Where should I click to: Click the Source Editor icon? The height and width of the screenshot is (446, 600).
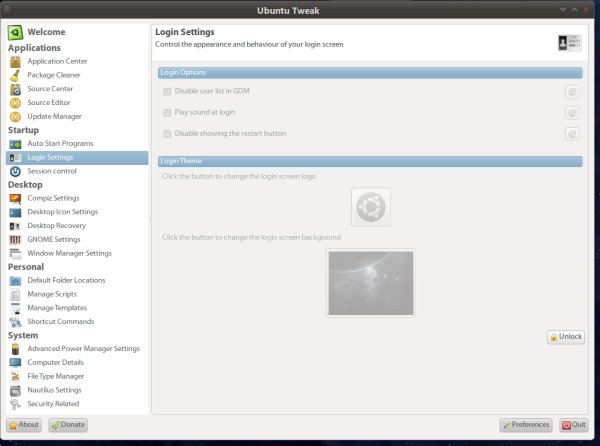pyautogui.click(x=15, y=103)
